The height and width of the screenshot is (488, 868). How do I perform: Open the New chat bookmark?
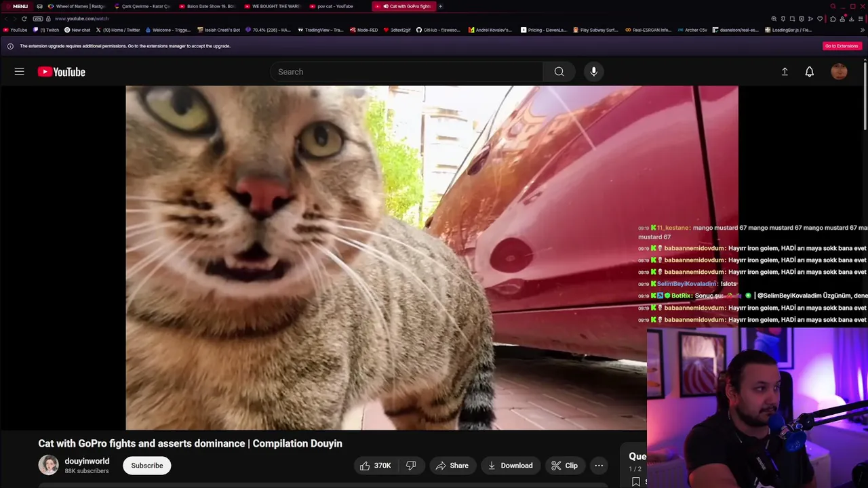(x=77, y=30)
